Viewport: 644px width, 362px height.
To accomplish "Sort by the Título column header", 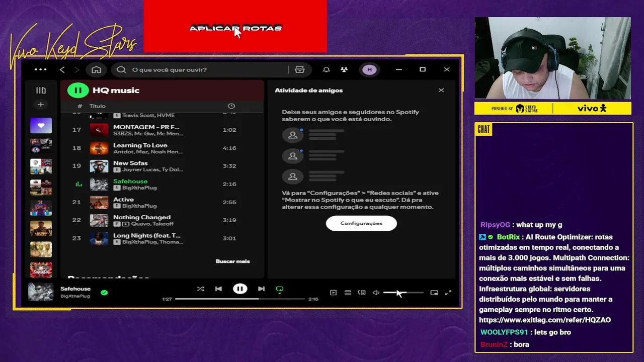I will (98, 106).
